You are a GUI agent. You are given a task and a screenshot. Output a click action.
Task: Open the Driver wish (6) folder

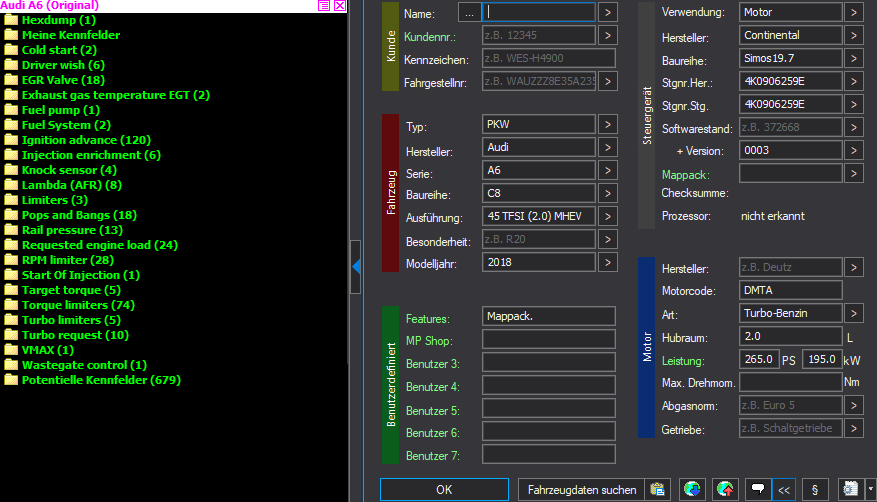tap(54, 65)
